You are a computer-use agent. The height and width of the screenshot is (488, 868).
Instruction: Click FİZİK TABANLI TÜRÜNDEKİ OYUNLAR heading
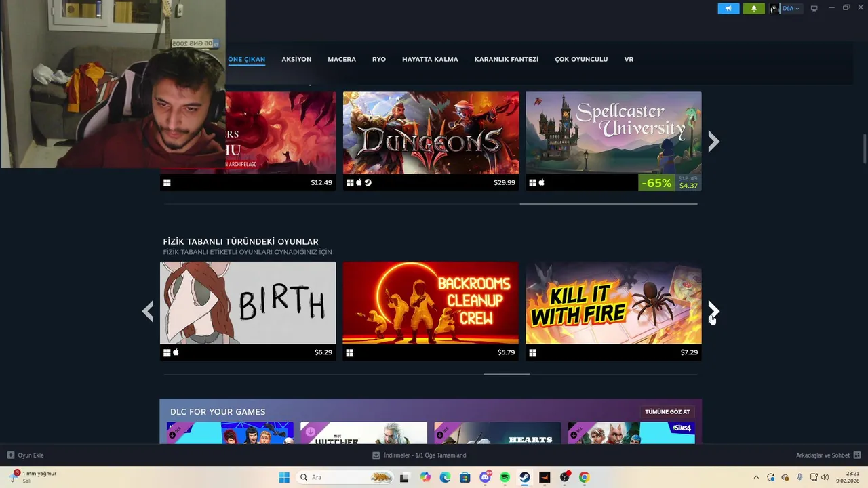(x=241, y=241)
